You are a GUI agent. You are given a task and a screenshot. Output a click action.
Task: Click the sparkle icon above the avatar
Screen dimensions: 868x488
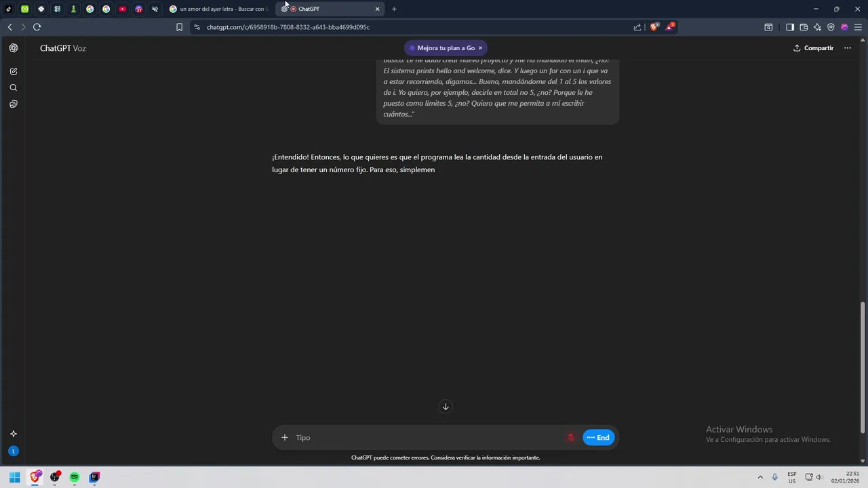click(14, 434)
